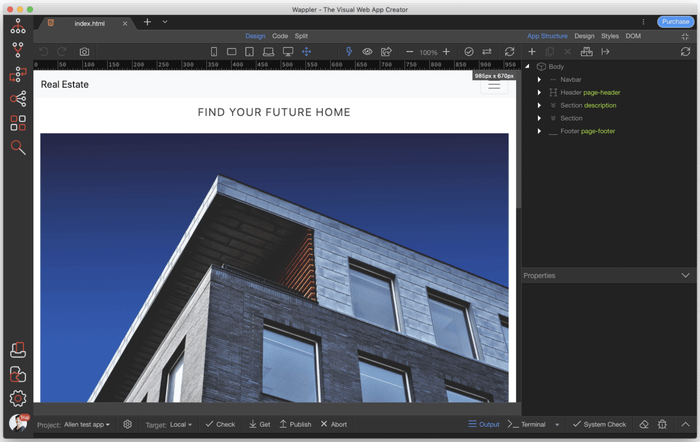Viewport: 700px width, 442px height.
Task: Open the Site Manager tree icon in the sidebar
Action: coord(18,26)
